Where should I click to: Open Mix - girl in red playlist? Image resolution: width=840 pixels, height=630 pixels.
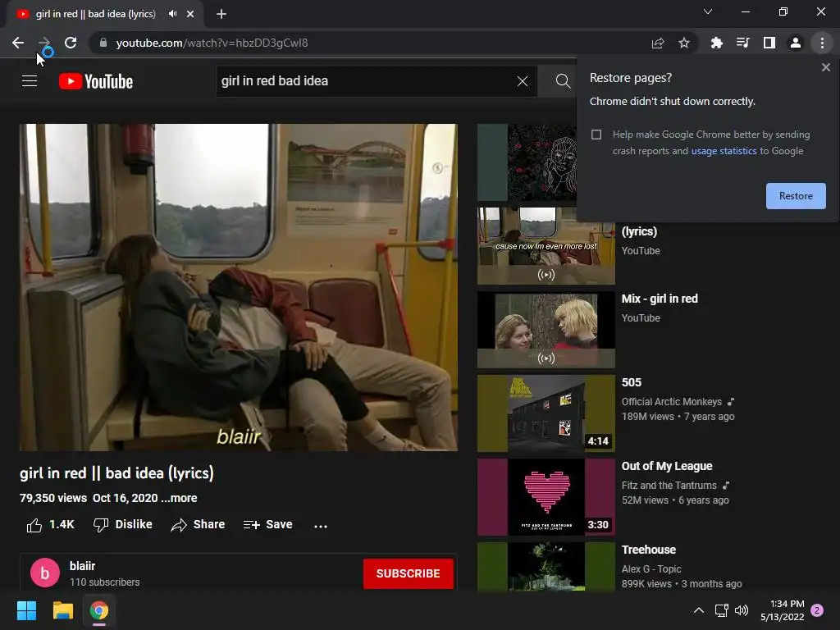tap(660, 299)
